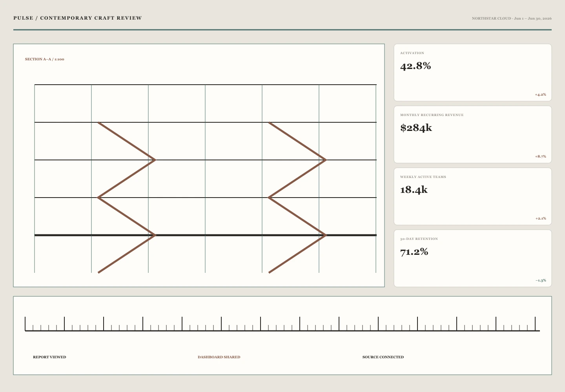Select the 'SECTION A–A / 1:100' label
The height and width of the screenshot is (392, 565).
click(x=45, y=59)
